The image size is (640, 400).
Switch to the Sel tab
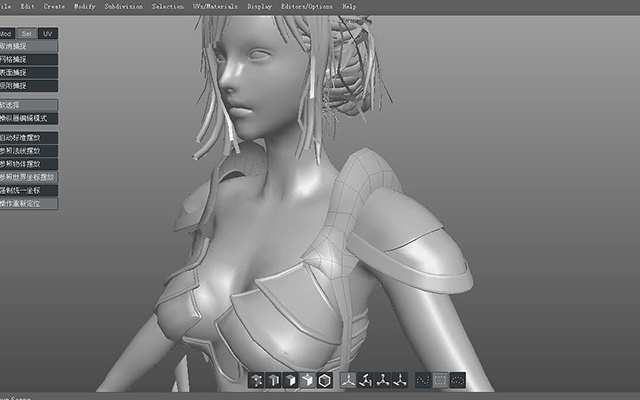coord(27,33)
